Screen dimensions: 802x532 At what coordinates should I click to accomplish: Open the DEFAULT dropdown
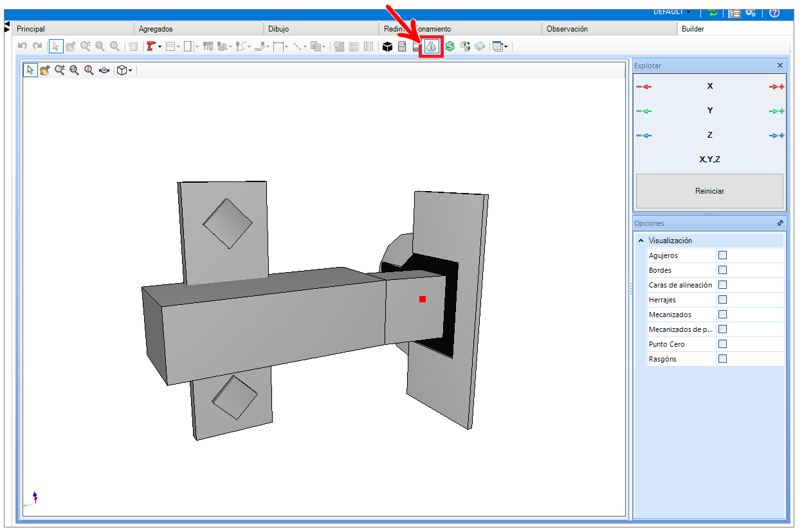point(672,12)
